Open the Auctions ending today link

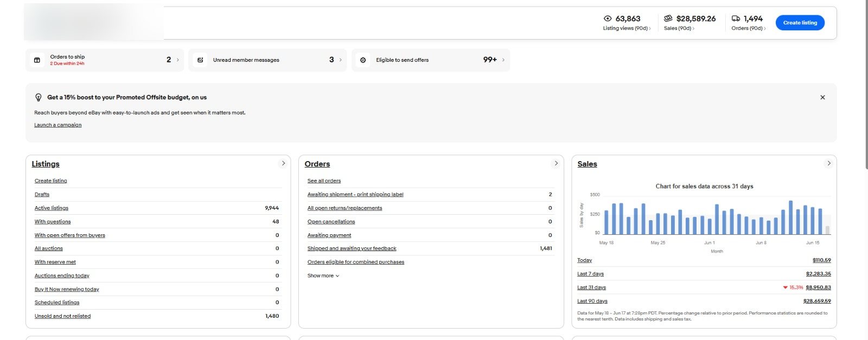[x=62, y=275]
